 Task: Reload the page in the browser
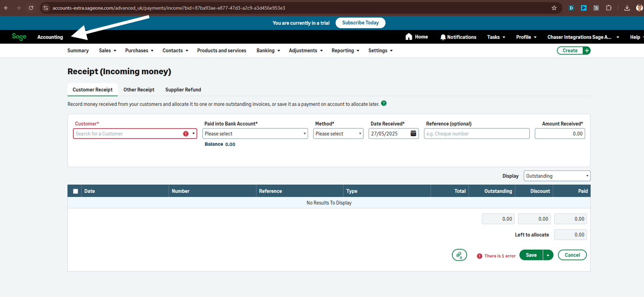[31, 8]
